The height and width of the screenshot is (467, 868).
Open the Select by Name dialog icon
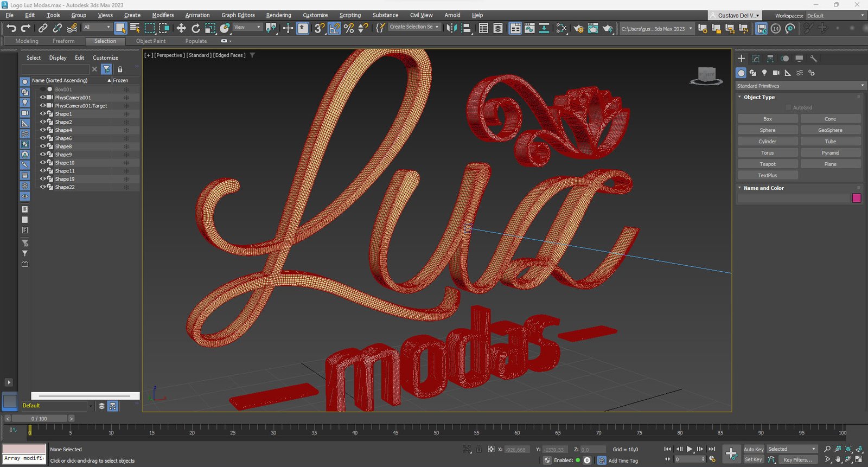click(135, 28)
